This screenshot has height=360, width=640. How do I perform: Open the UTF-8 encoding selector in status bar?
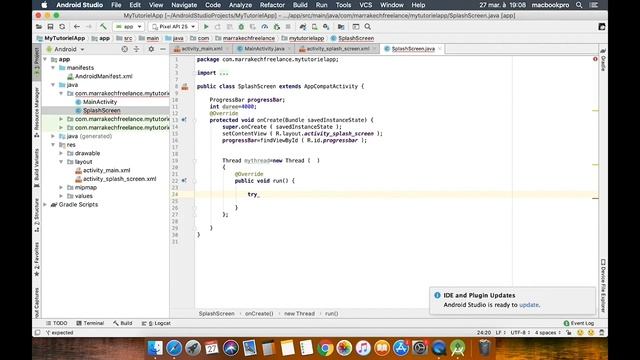click(520, 333)
